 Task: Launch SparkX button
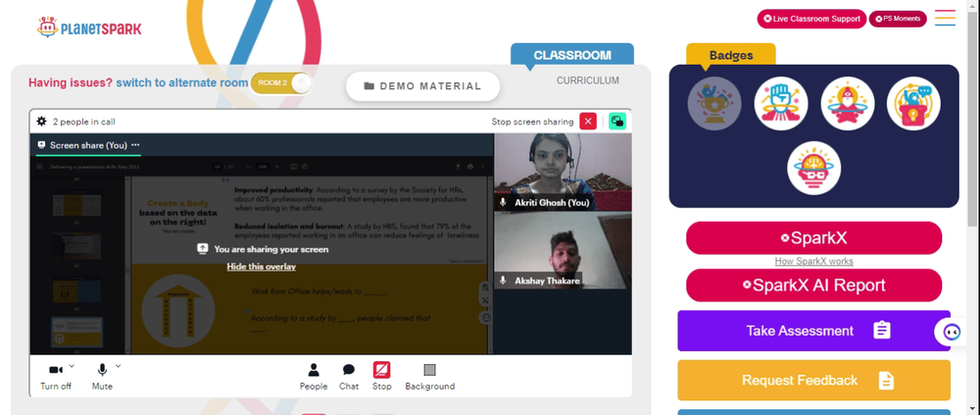tap(813, 237)
